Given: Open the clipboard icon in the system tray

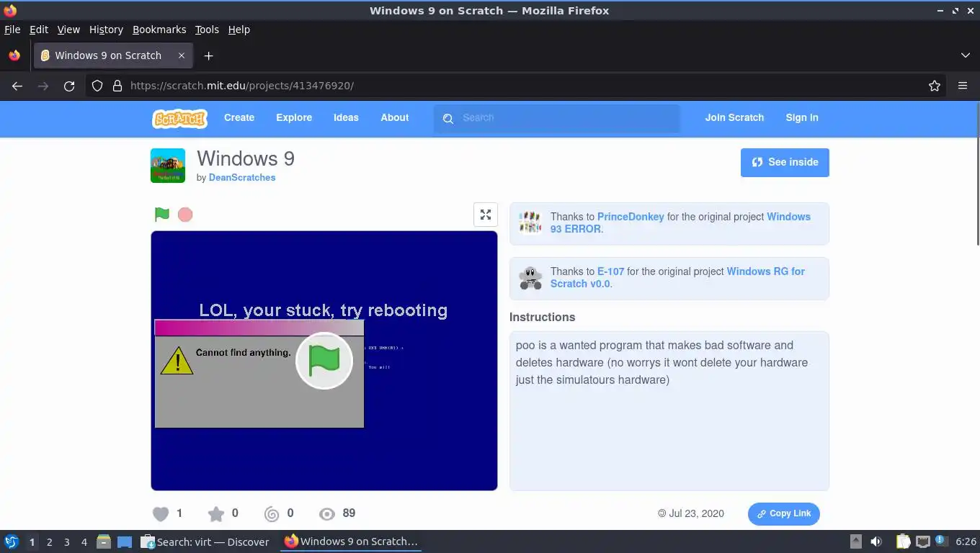Looking at the screenshot, I should (904, 541).
